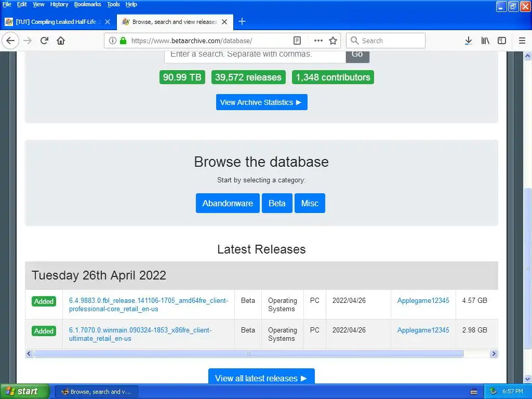The width and height of the screenshot is (532, 399).
Task: Open a new tab with plus button
Action: point(242,22)
